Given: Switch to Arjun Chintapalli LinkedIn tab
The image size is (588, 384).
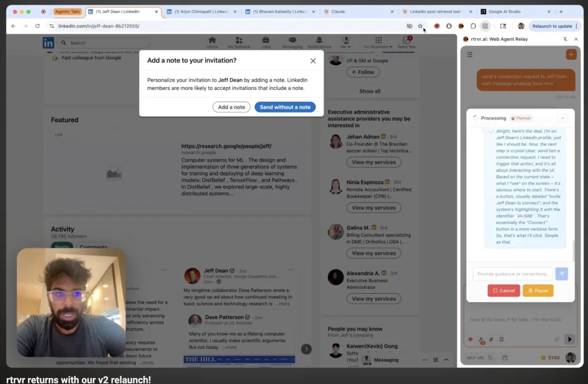Looking at the screenshot, I should (201, 11).
